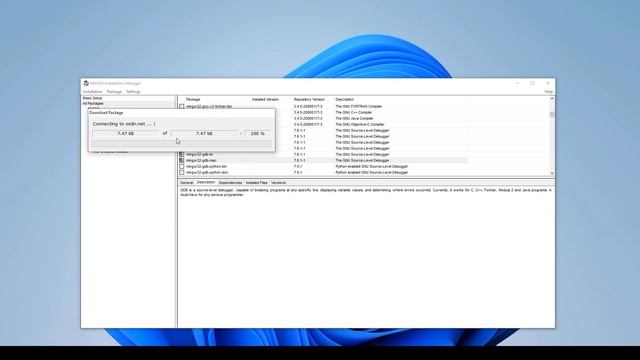
Task: Sort by the Package column header
Action: tap(193, 100)
